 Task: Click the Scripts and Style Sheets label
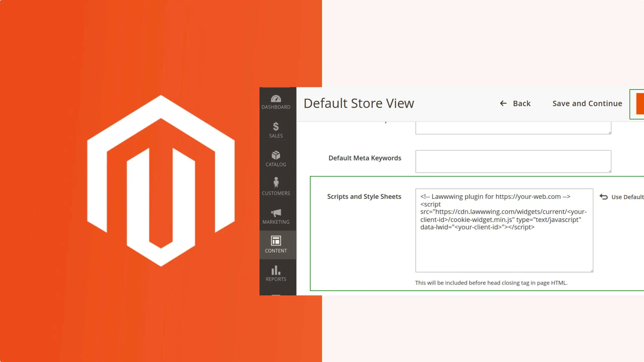(x=364, y=197)
